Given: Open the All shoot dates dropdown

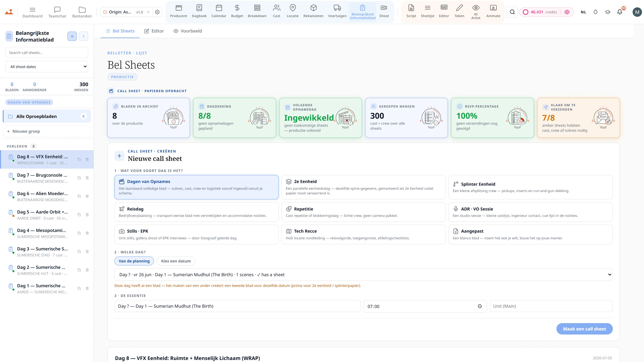Looking at the screenshot, I should 47,67.
